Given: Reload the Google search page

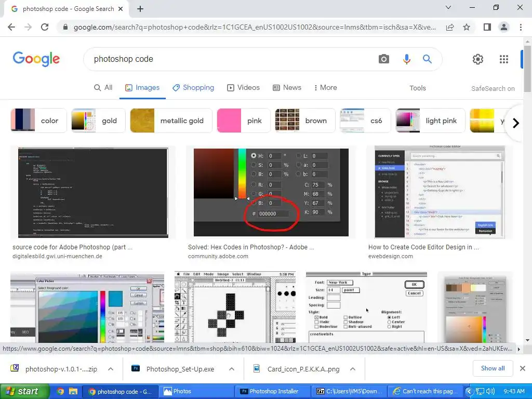Looking at the screenshot, I should (x=45, y=27).
